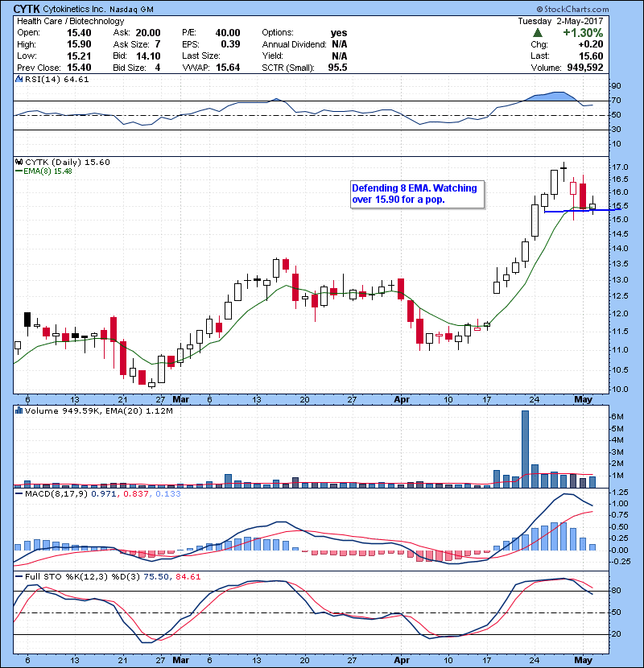Click the header Volume value 949,592
Screen dimensions: 644x668
tap(585, 68)
